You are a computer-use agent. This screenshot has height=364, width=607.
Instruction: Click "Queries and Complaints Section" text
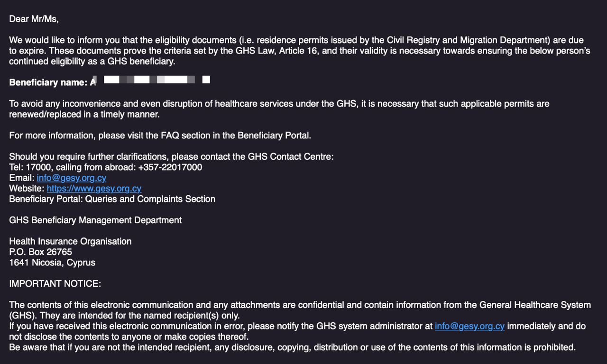(150, 199)
